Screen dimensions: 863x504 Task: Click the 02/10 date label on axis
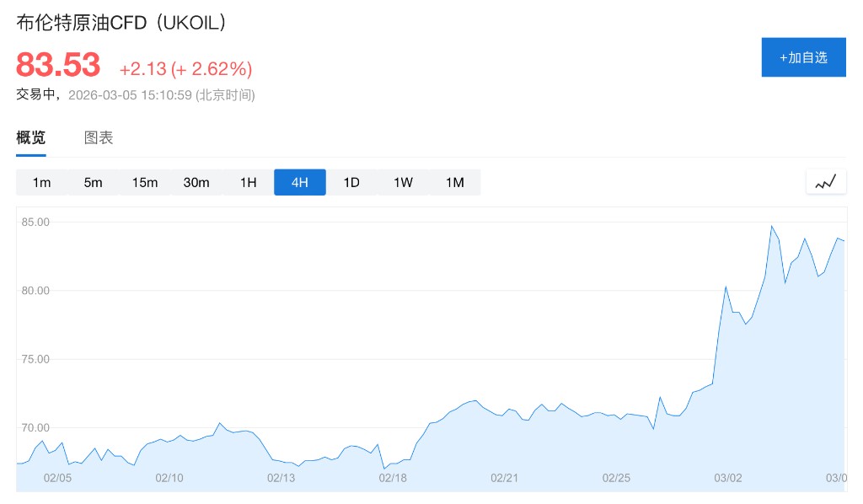(169, 478)
